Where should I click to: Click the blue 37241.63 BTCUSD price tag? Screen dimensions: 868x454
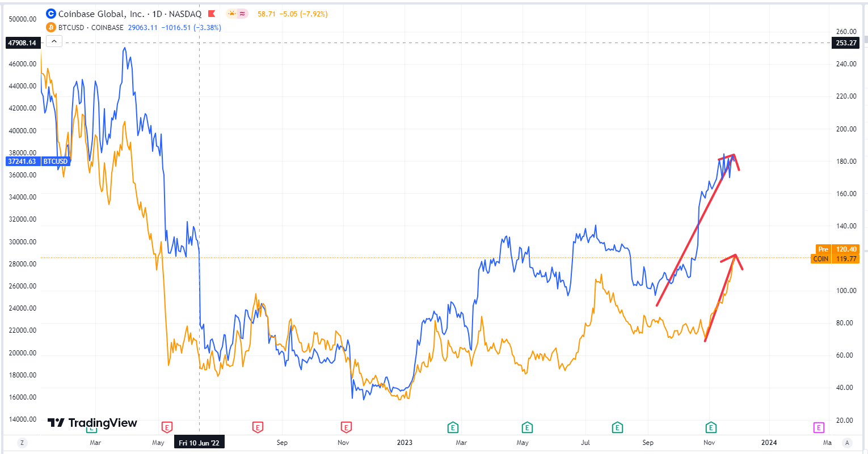38,162
